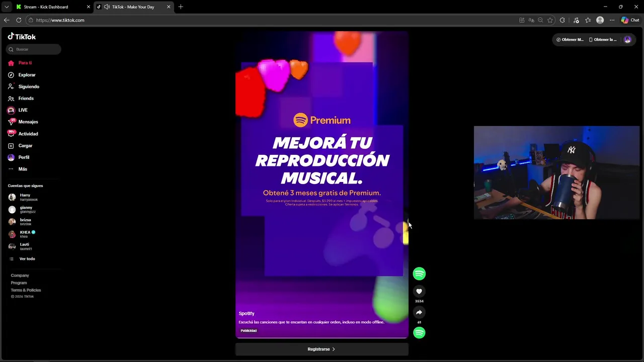Open the Friends section
Image resolution: width=644 pixels, height=362 pixels.
[26, 99]
